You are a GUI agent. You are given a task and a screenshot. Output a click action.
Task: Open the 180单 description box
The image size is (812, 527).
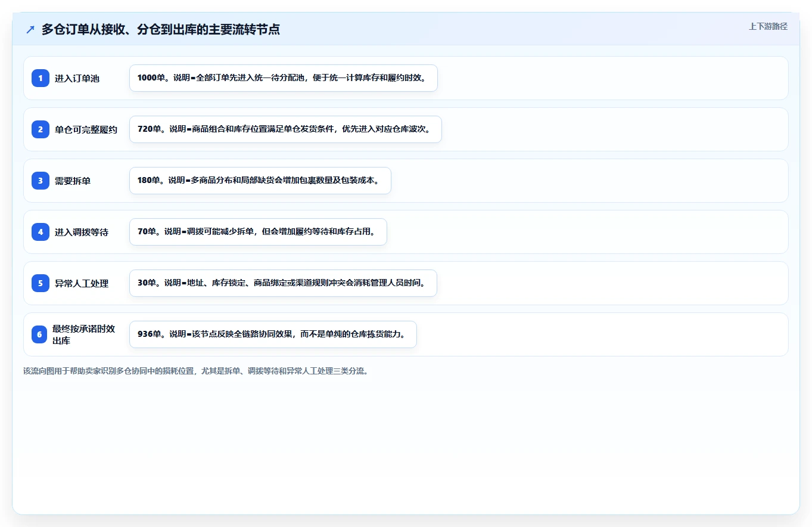coord(260,181)
